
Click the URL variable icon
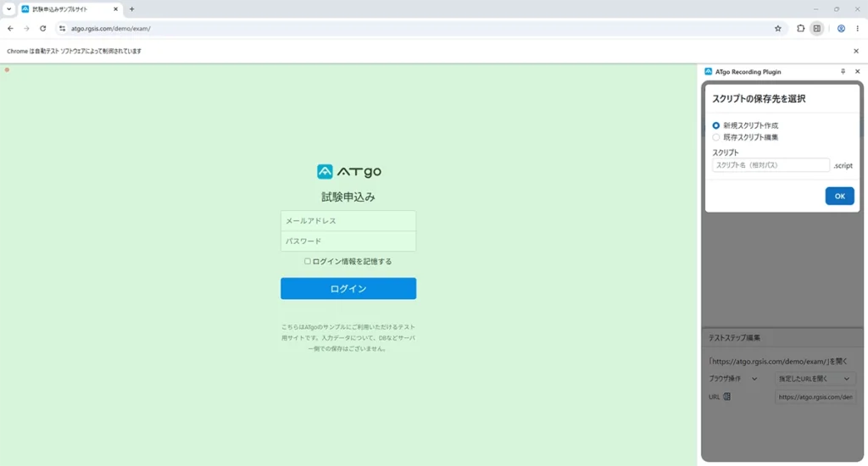pos(726,397)
